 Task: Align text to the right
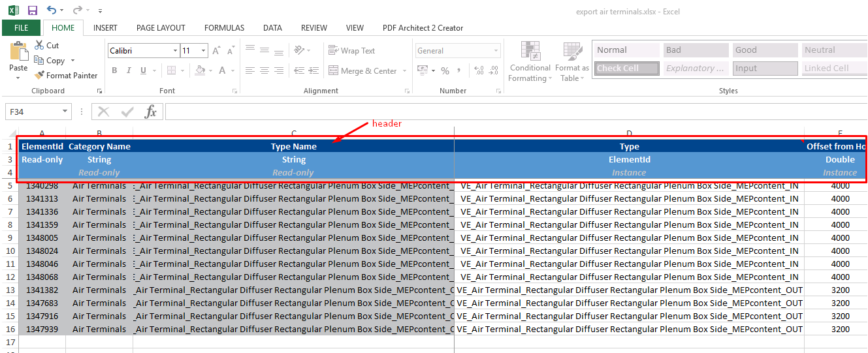279,70
